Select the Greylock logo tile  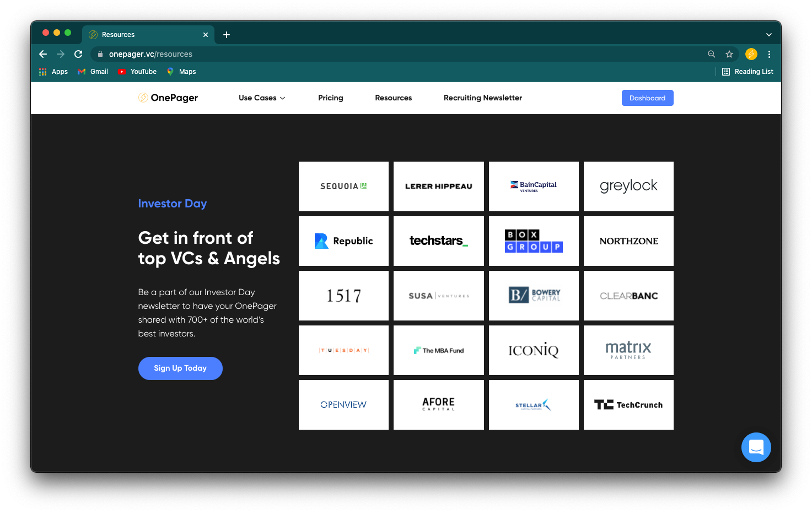(x=628, y=186)
